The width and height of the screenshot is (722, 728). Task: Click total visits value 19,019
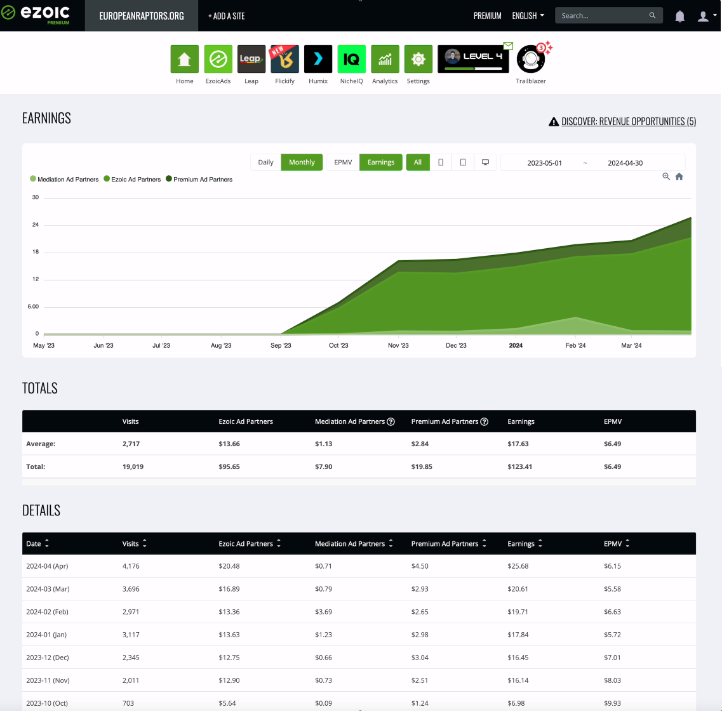point(133,467)
